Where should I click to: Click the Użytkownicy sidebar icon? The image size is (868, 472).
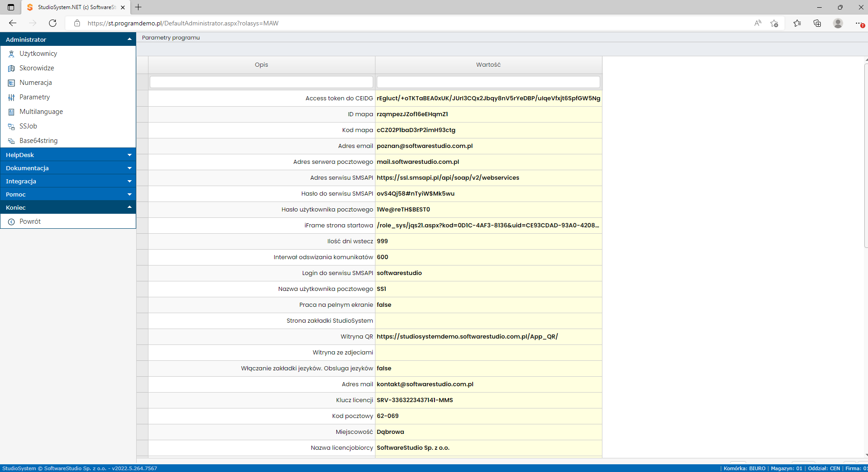pyautogui.click(x=11, y=54)
